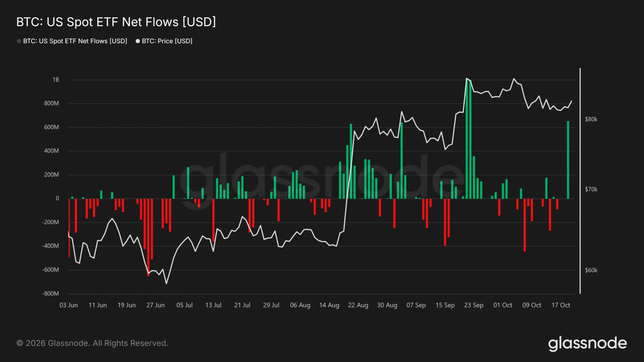
Task: Click legend label BTC: Price [USD]
Action: tap(167, 41)
